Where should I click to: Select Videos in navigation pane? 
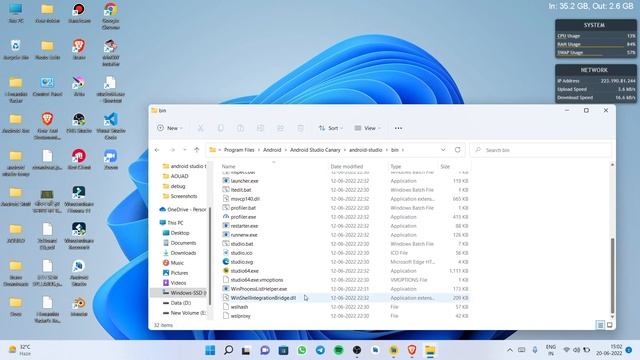click(178, 283)
